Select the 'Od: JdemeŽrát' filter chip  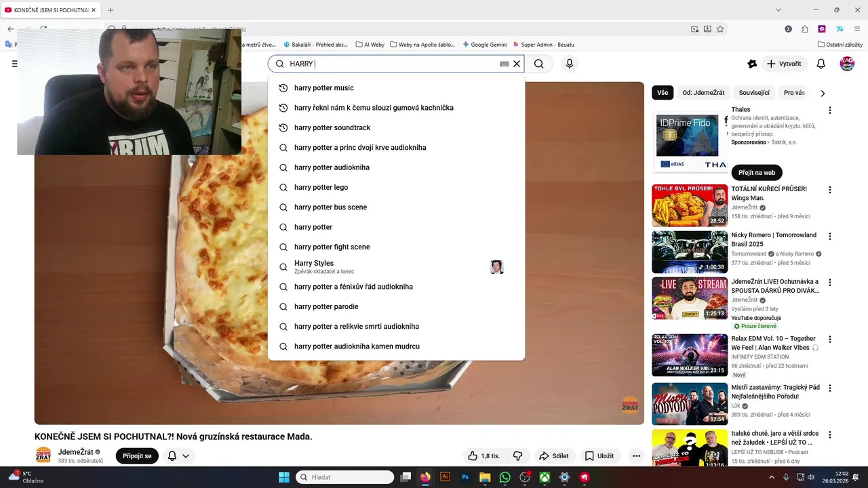pyautogui.click(x=703, y=93)
